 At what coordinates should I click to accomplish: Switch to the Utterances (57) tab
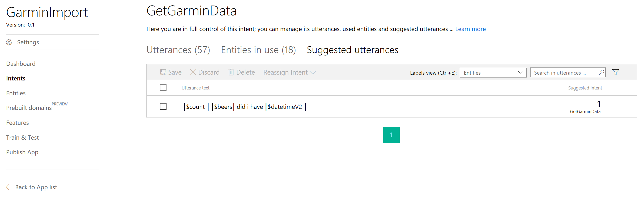tap(178, 50)
